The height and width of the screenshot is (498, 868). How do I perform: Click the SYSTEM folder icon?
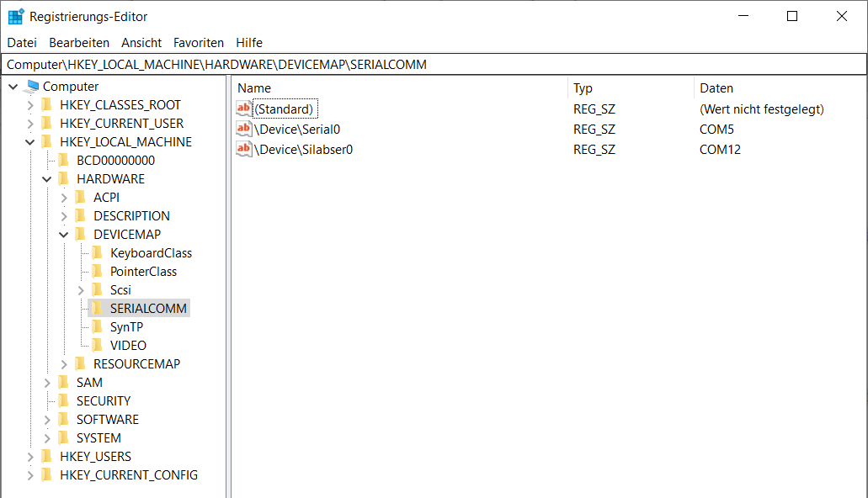64,438
